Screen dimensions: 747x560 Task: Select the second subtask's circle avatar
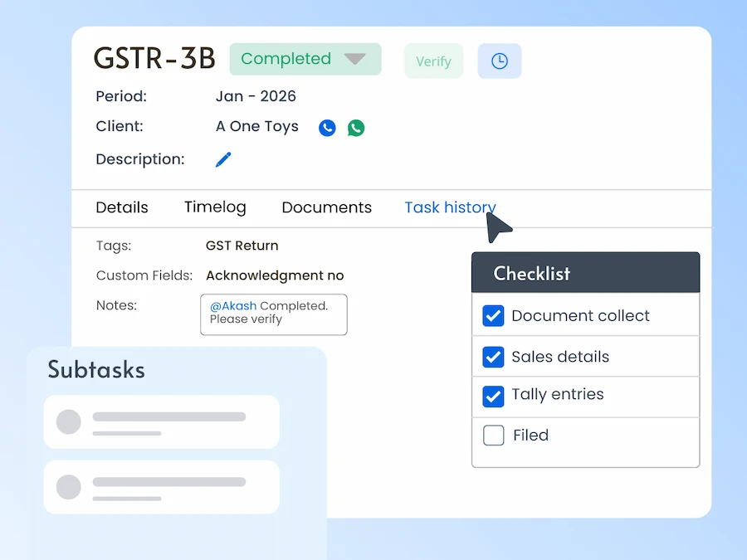pos(68,487)
